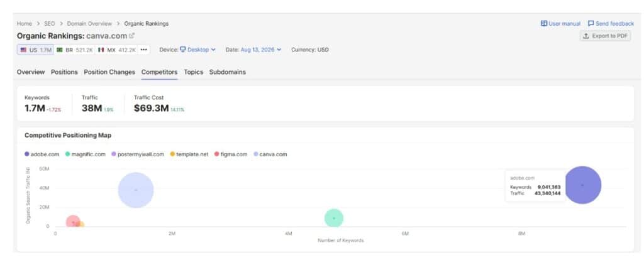644x258 pixels.
Task: Toggle template.net legend series
Action: tap(189, 154)
